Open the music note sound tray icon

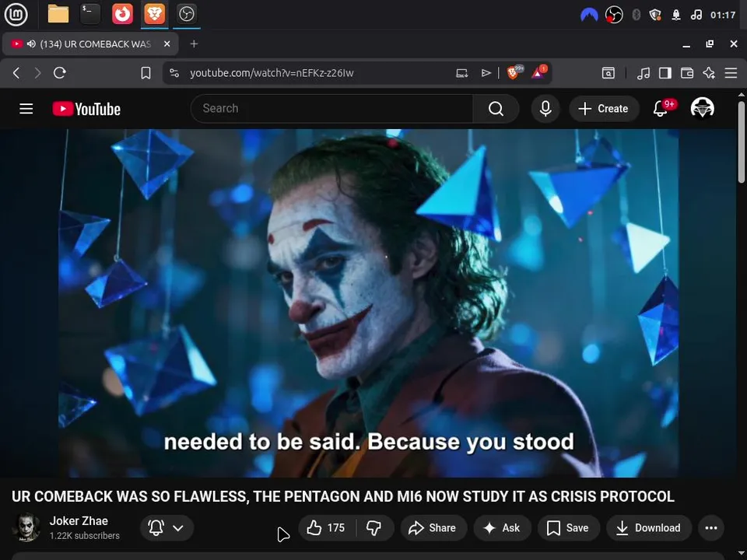coord(696,15)
